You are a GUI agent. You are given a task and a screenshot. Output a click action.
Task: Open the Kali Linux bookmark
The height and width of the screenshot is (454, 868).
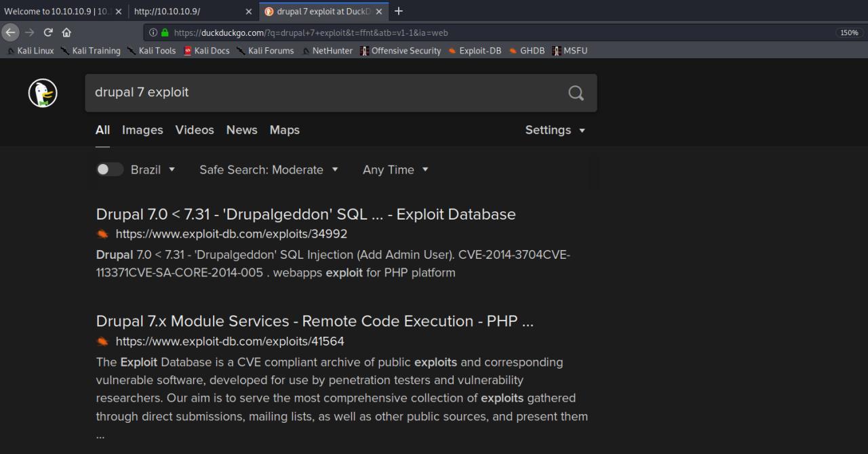click(29, 51)
